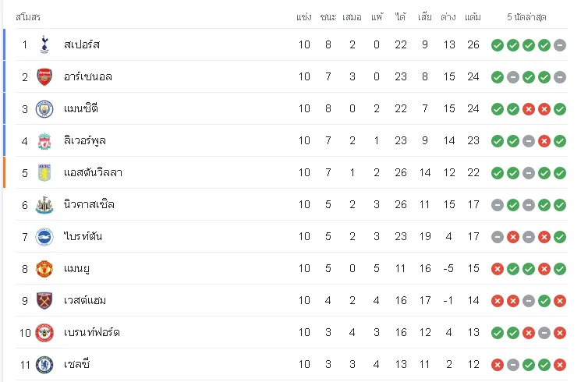This screenshot has width=588, height=382.
Task: Click Spurs' grey draw result icon
Action: (560, 45)
